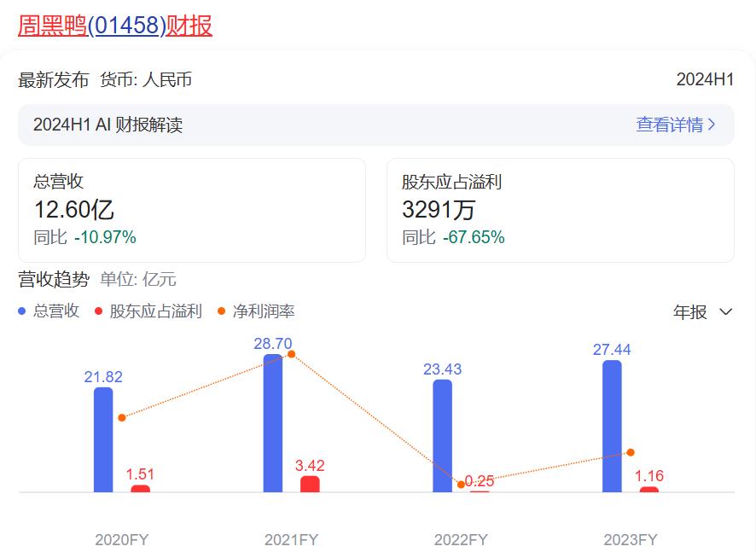Click the orange margin point for 2020FY
Image resolution: width=756 pixels, height=552 pixels.
pyautogui.click(x=122, y=417)
